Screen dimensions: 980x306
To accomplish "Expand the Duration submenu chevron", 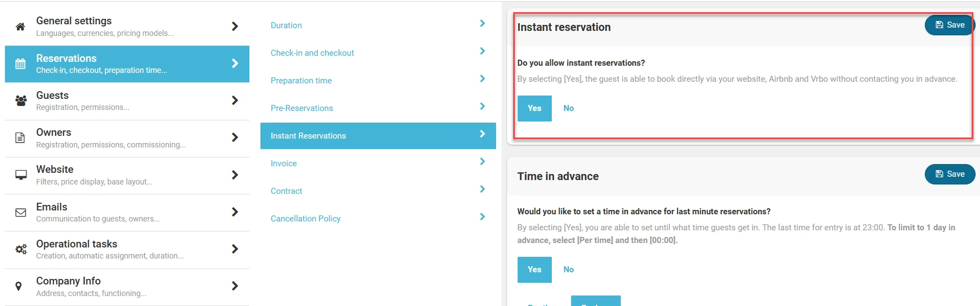I will click(482, 24).
